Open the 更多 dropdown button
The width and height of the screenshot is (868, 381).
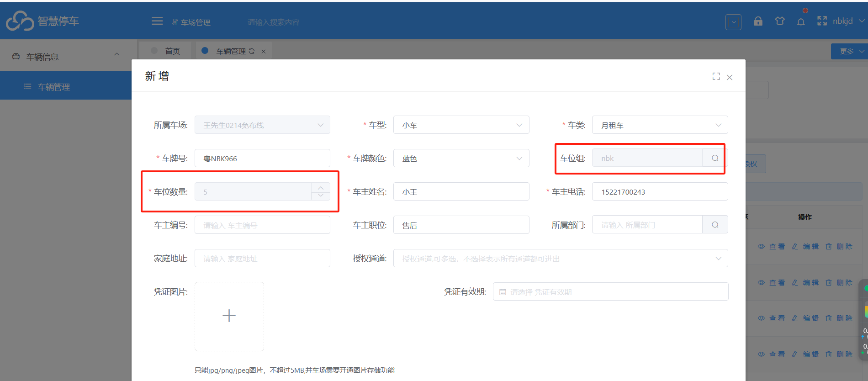[849, 51]
